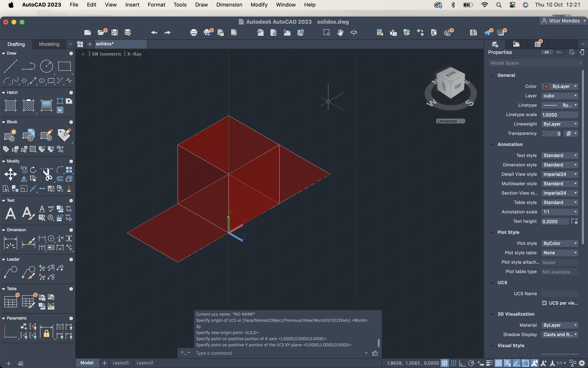Image resolution: width=588 pixels, height=368 pixels.
Task: Add a new layout with the plus button
Action: coord(105,363)
